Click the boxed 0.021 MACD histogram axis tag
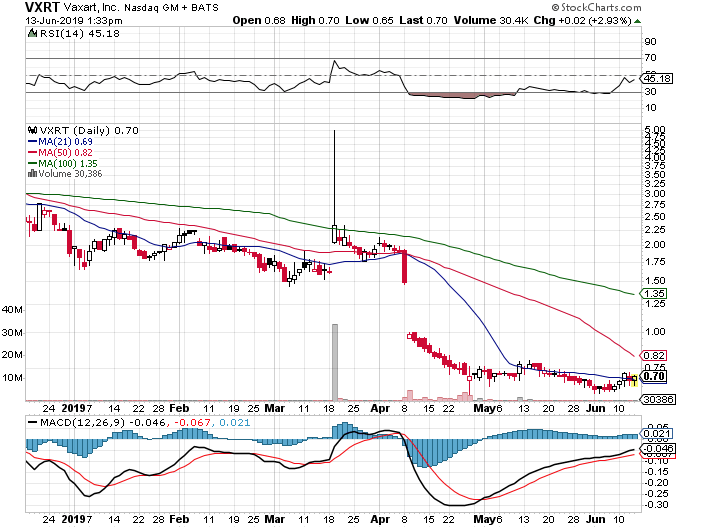The height and width of the screenshot is (529, 708). pyautogui.click(x=657, y=434)
